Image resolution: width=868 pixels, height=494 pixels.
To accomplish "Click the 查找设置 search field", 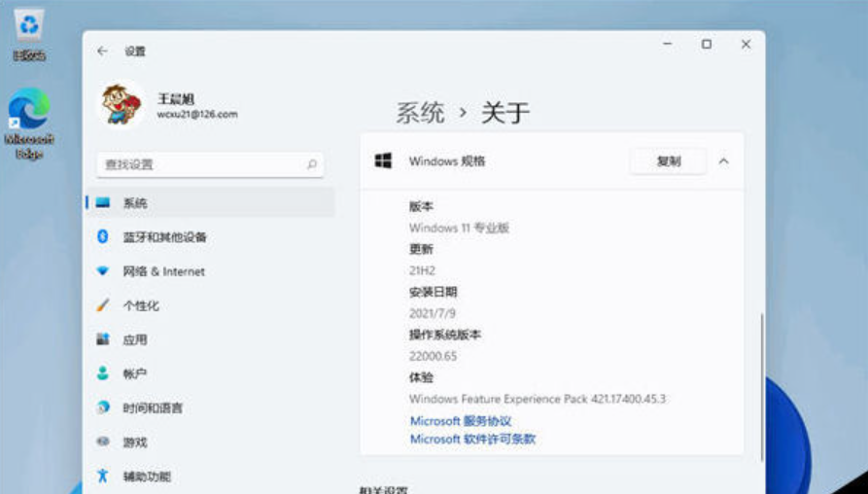I will point(210,164).
